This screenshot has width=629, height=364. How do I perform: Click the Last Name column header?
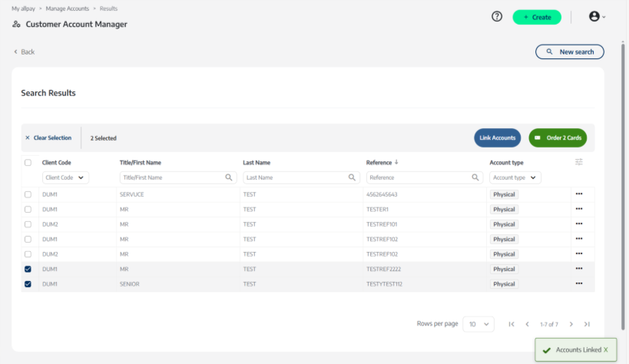[x=257, y=163]
